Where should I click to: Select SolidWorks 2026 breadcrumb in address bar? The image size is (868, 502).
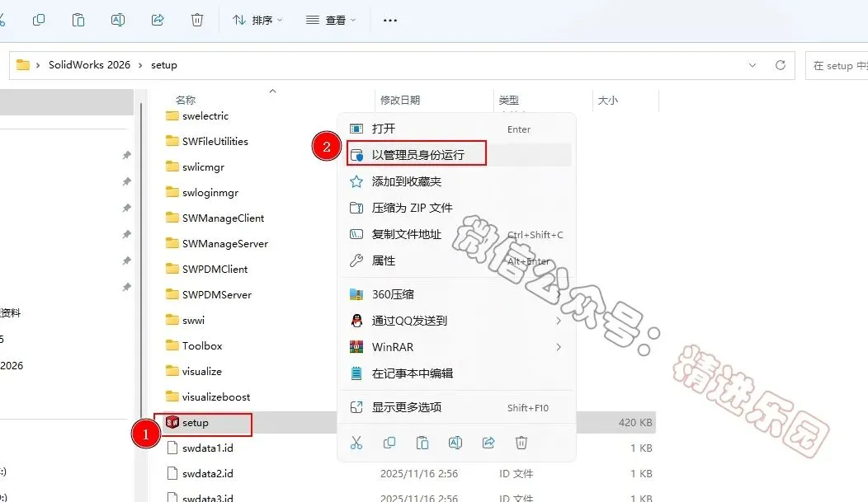tap(89, 64)
